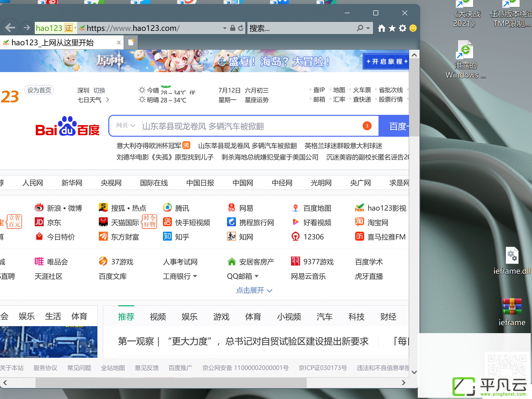Click the 设为首页 button
This screenshot has width=532, height=399.
39,90
